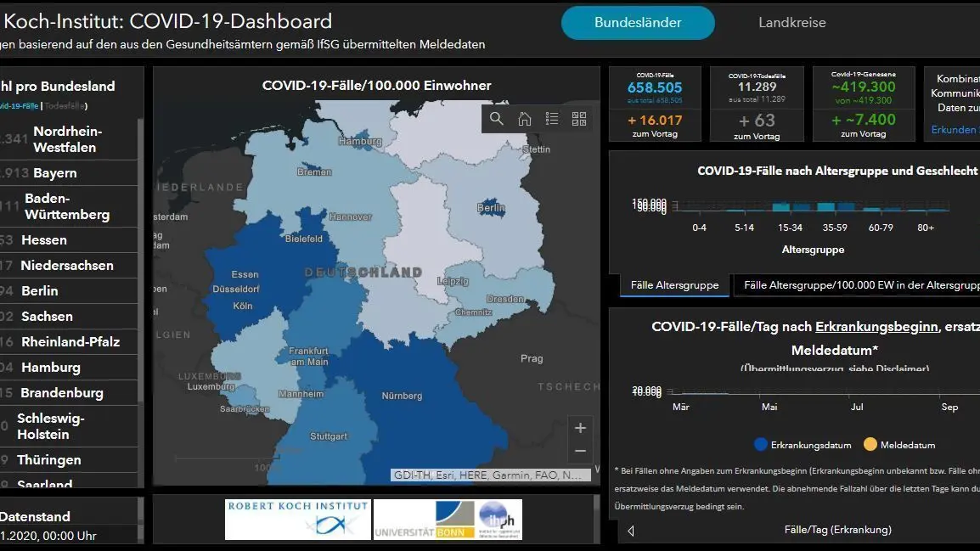Toggle the Meldedatum legend series
The width and height of the screenshot is (980, 551).
[899, 445]
